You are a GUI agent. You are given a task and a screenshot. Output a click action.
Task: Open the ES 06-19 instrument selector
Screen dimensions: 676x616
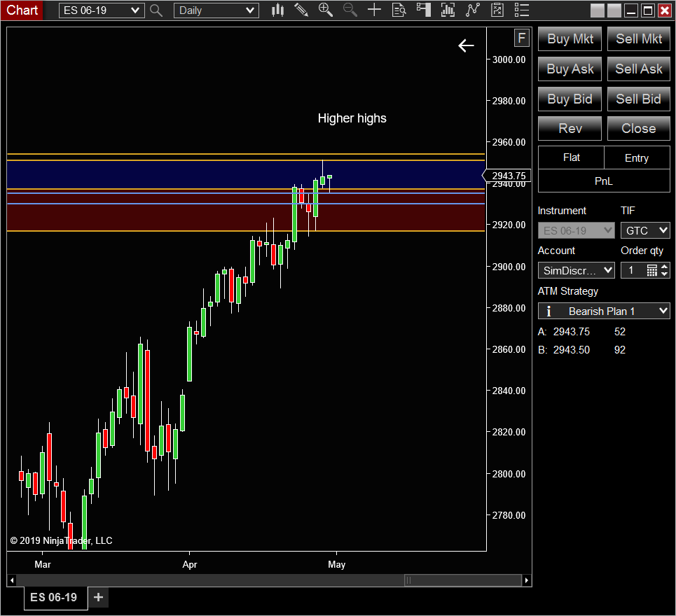(102, 10)
